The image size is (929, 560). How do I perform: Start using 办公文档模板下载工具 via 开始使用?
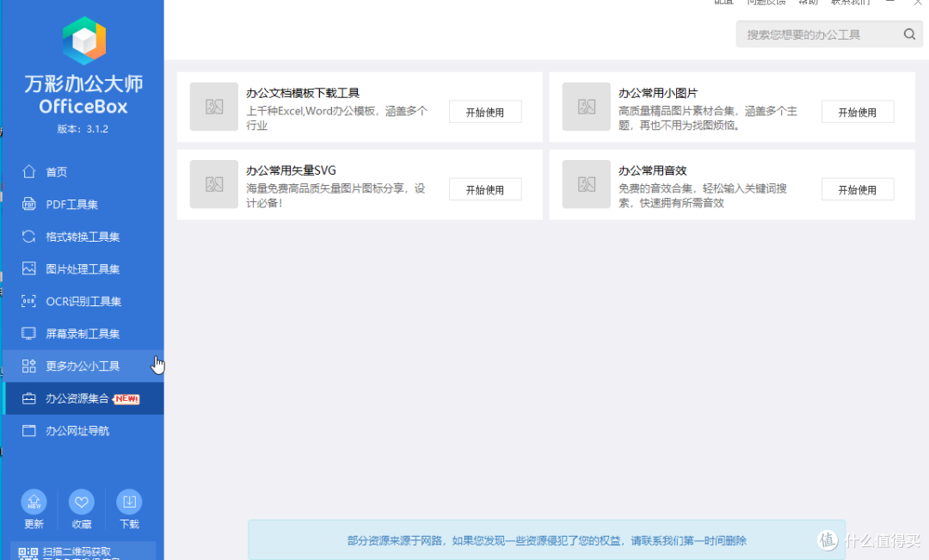485,112
